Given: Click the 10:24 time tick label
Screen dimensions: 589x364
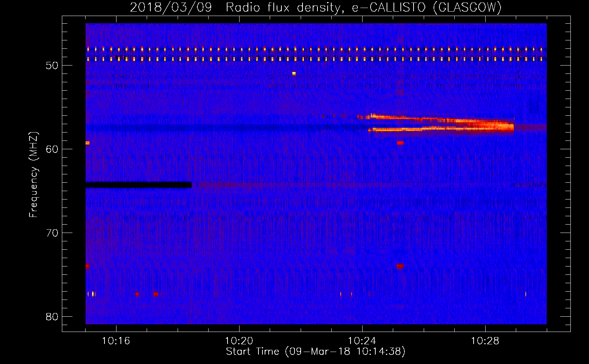Looking at the screenshot, I should [362, 341].
